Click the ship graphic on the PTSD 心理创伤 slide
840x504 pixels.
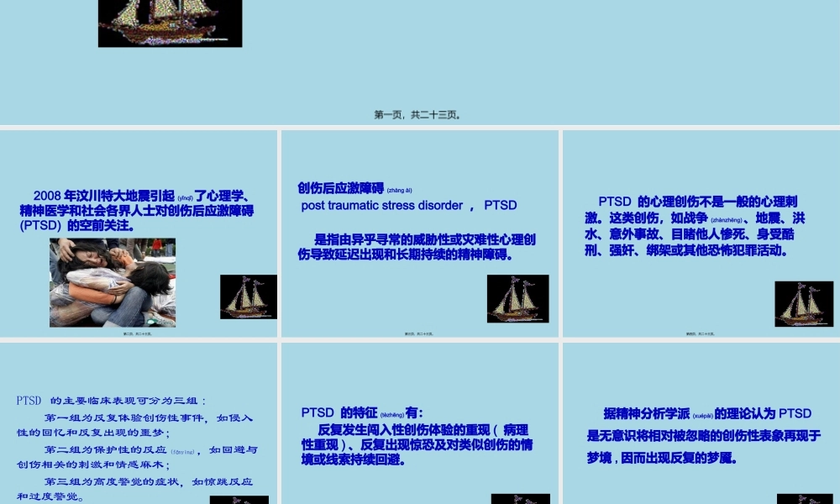(803, 304)
